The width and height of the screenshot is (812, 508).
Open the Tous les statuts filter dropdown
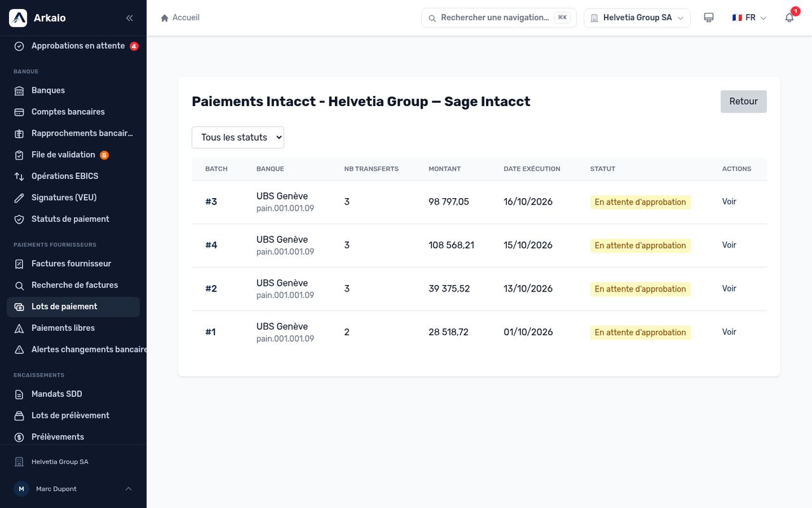238,137
